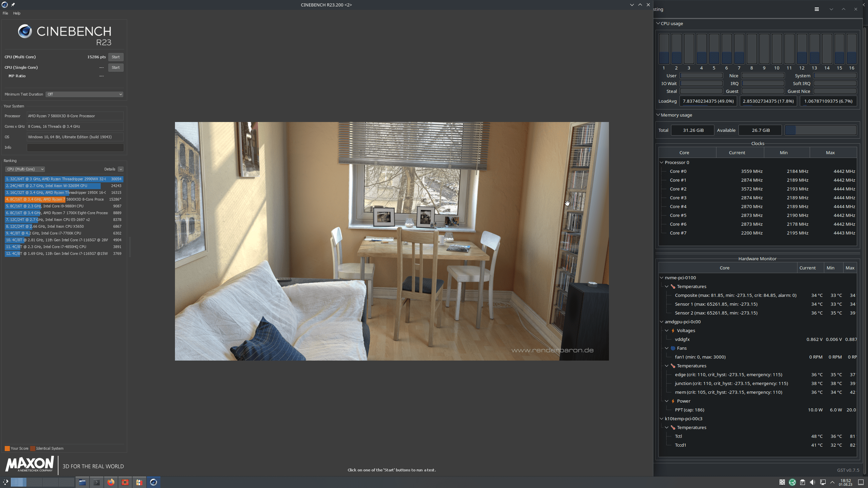Select the Intel Xeon W-3265M ranking entry
Image resolution: width=868 pixels, height=488 pixels.
point(64,186)
